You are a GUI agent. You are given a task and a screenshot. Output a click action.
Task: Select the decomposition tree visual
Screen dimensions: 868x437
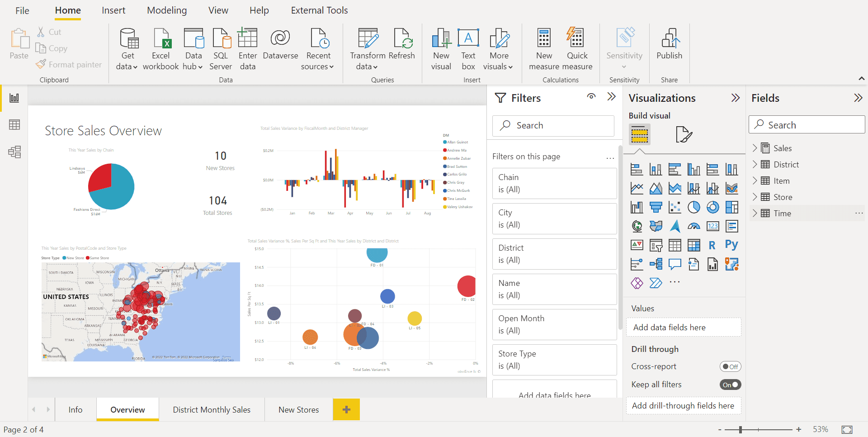(x=656, y=264)
